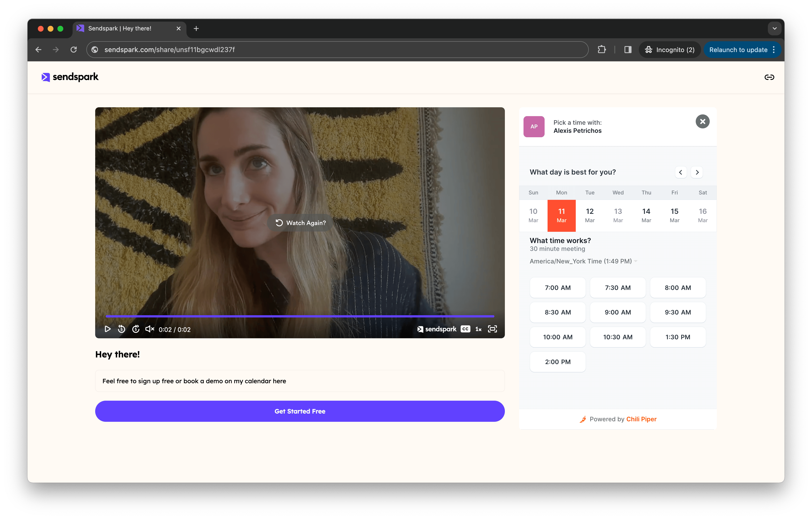Enter fullscreen video mode

point(493,329)
